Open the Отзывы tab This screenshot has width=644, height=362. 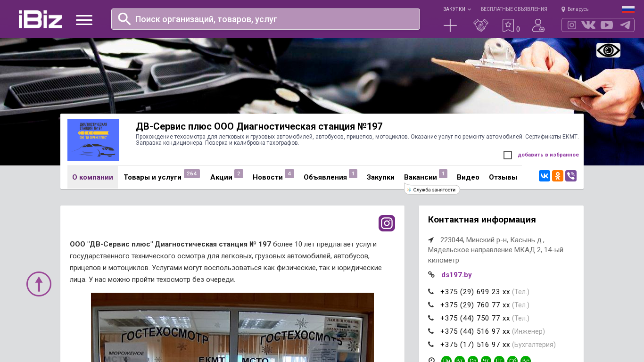pyautogui.click(x=503, y=177)
